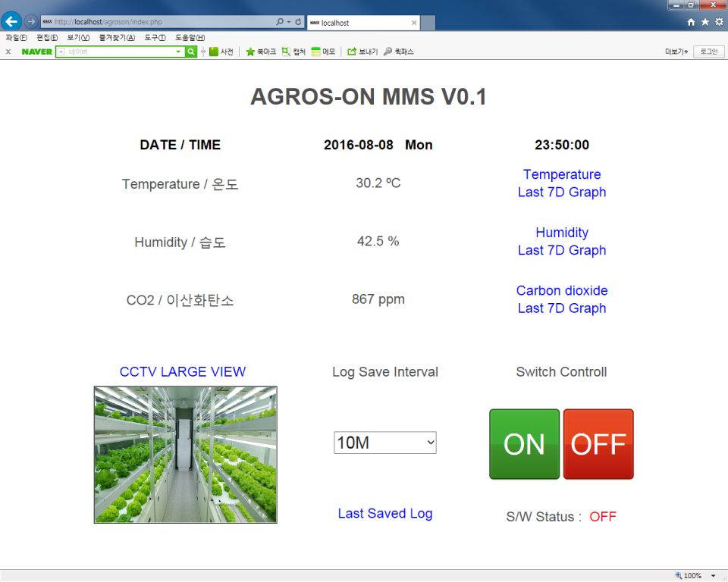
Task: Click the browser Back arrow button
Action: (x=11, y=22)
